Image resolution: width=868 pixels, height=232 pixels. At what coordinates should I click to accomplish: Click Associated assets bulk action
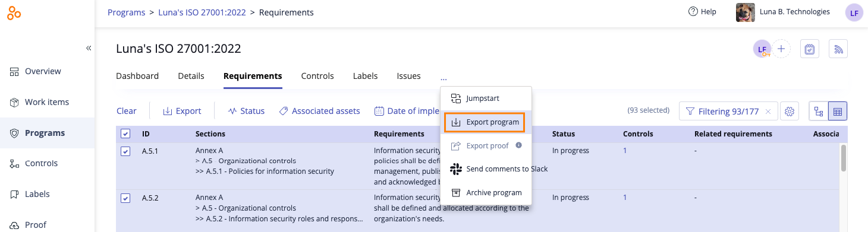[319, 111]
